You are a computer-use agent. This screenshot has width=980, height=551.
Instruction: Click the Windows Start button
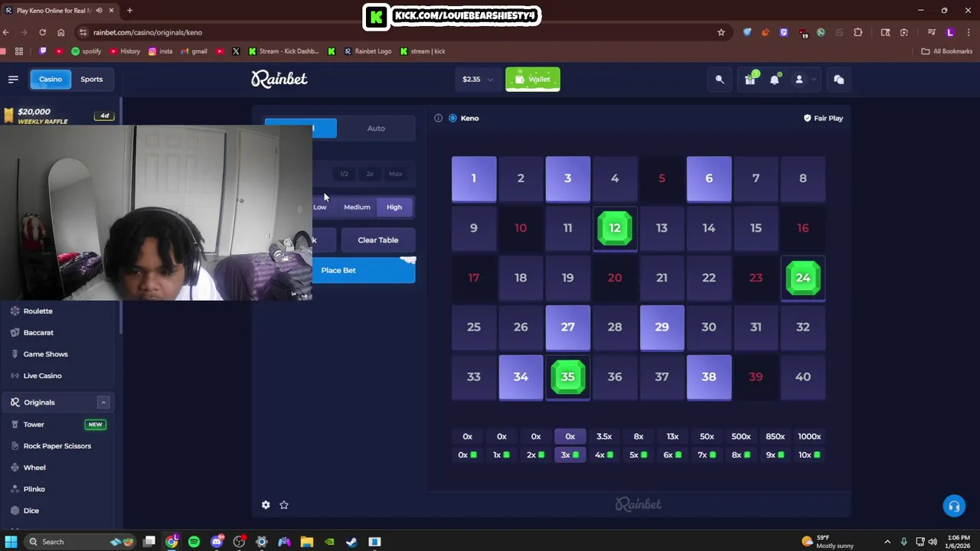click(x=11, y=542)
